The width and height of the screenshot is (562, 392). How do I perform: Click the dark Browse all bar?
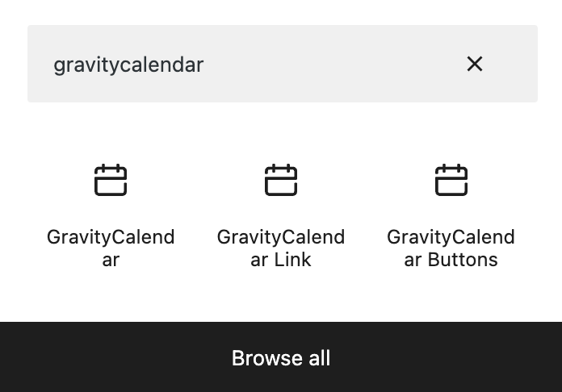tap(281, 357)
